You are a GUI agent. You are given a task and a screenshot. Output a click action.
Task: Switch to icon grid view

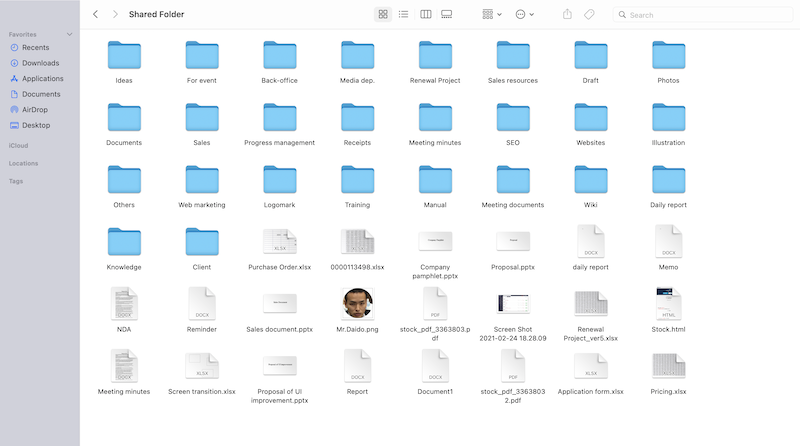[383, 15]
